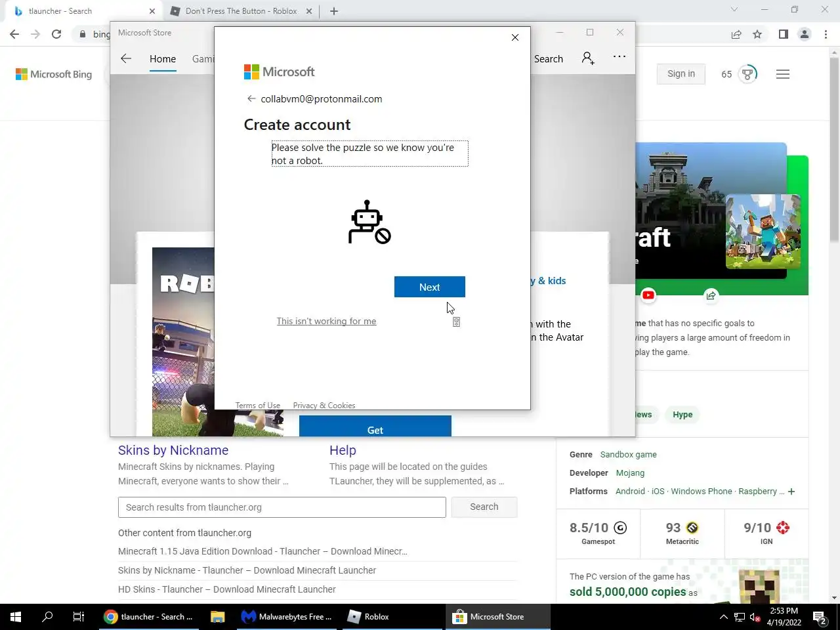Show hidden system tray icons

(723, 617)
